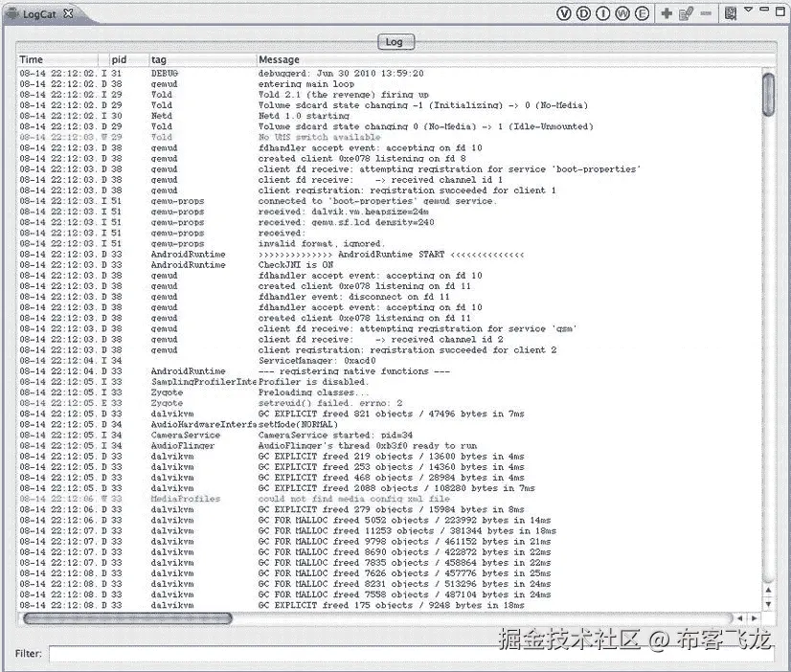Select the 'Netd 1.0 starting' log row
Image resolution: width=791 pixels, height=672 pixels.
[x=389, y=116]
